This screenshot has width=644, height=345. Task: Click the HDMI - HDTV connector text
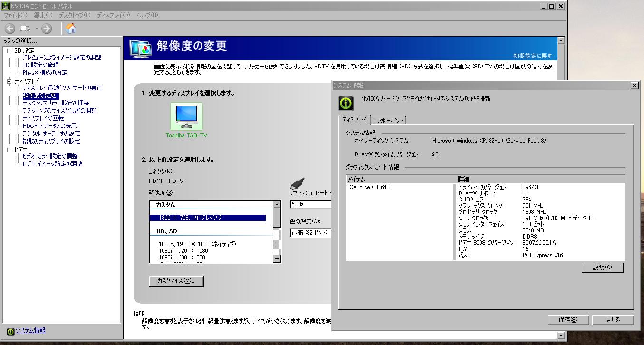(166, 181)
